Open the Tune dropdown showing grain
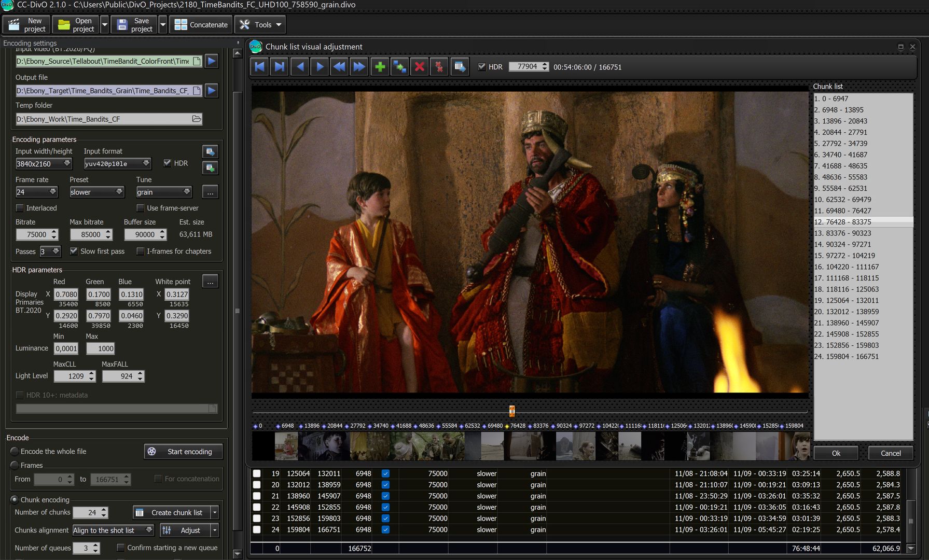The width and height of the screenshot is (929, 560). click(164, 192)
